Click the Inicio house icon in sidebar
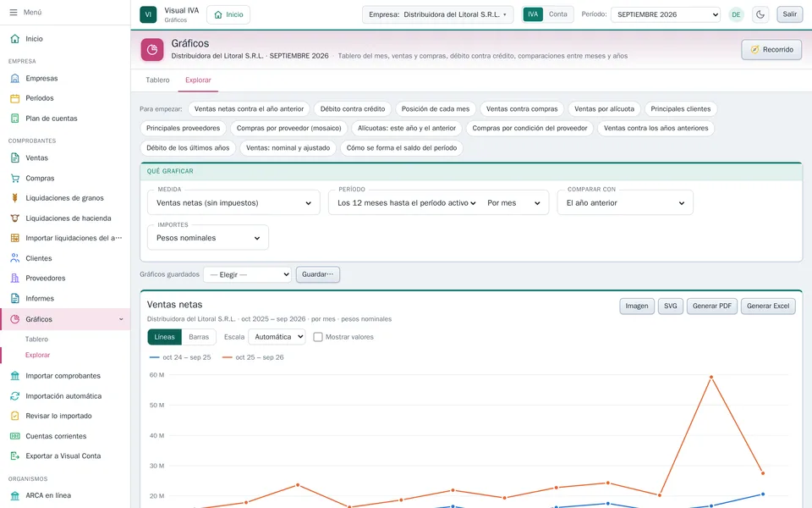The image size is (812, 508). tap(15, 39)
